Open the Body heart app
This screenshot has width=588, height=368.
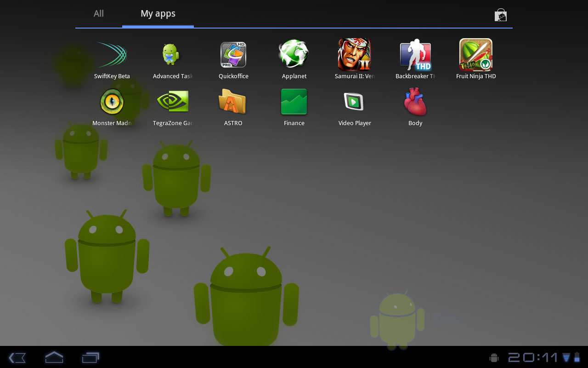pos(415,107)
